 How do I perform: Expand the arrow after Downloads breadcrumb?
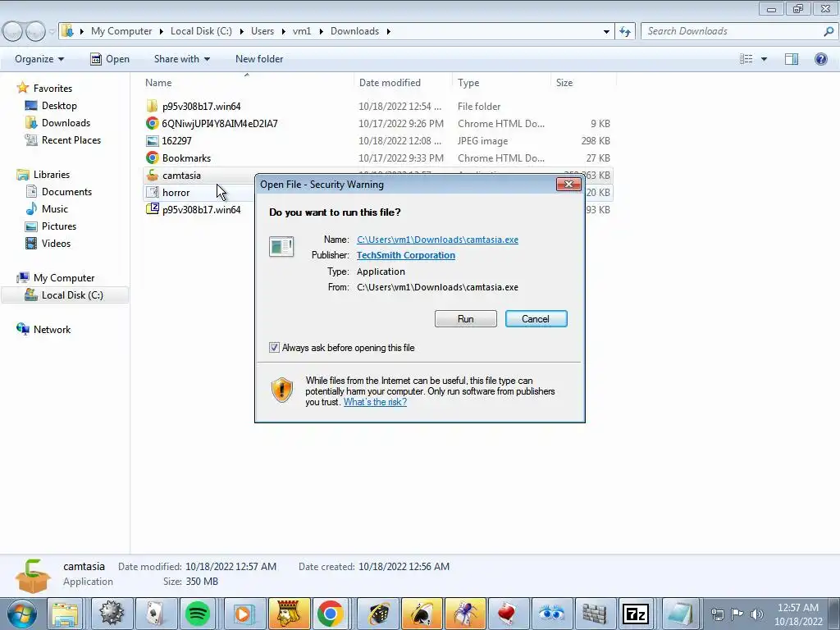click(388, 31)
